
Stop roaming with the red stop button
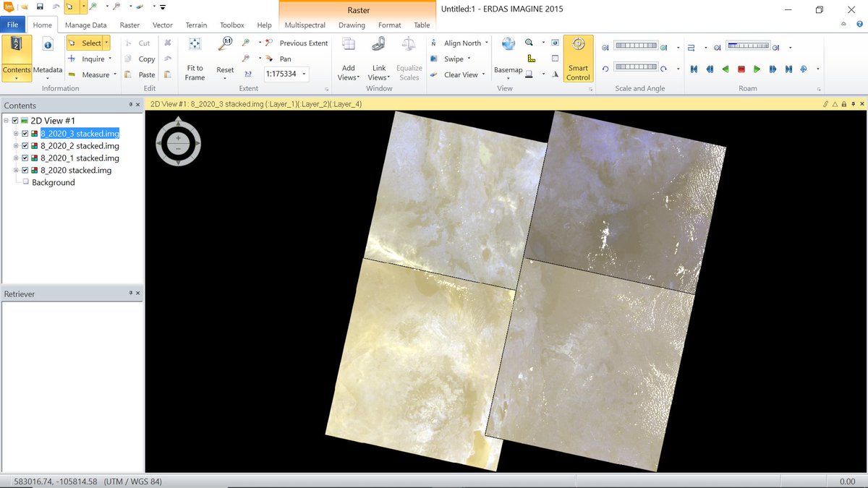tap(741, 69)
